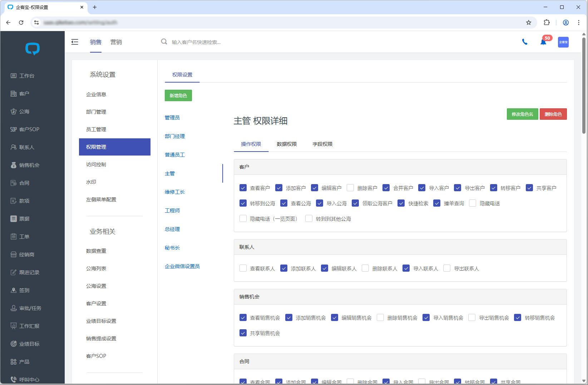The height and width of the screenshot is (385, 588).
Task: Open the notifications bell with 50 badge
Action: pos(543,42)
